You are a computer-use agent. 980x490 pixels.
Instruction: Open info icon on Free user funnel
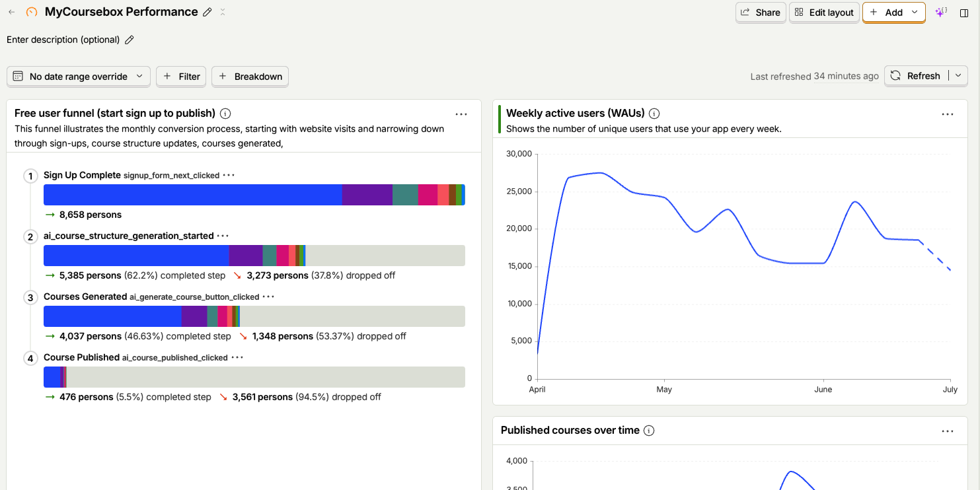tap(225, 114)
